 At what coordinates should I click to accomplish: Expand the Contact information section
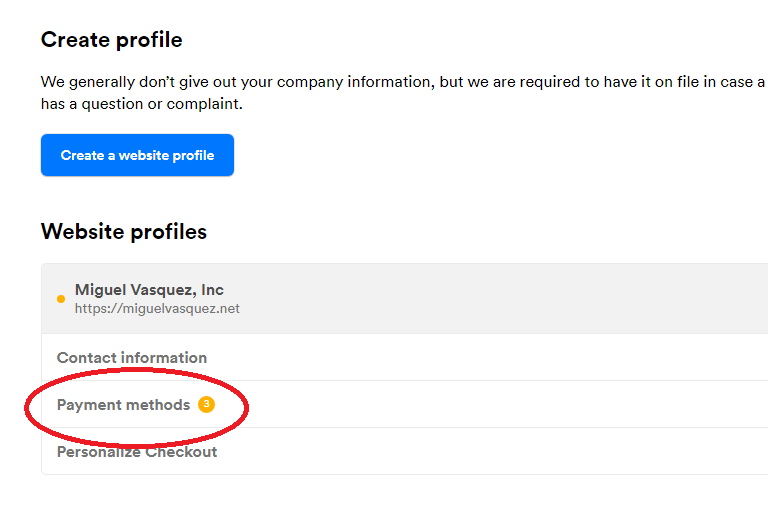click(x=132, y=358)
